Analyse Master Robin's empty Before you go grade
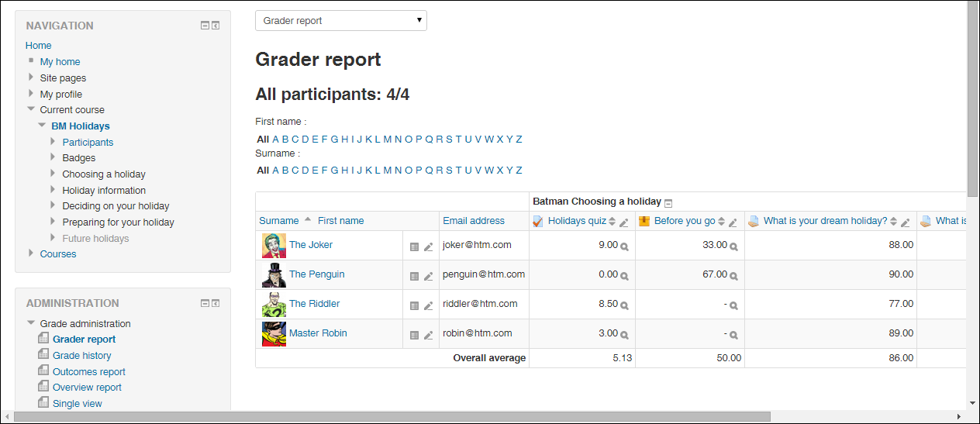Screen dimensions: 980x424 [x=734, y=335]
